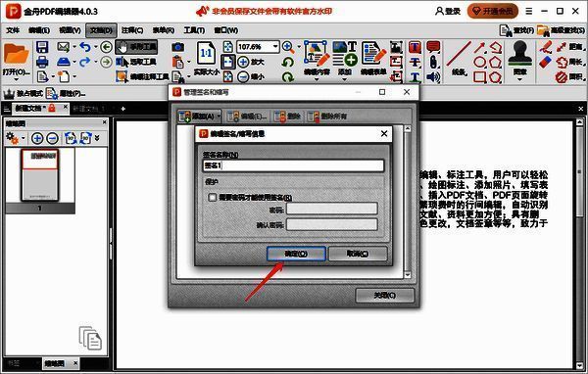Click the green previous view arrow
The image size is (588, 374).
(106, 47)
